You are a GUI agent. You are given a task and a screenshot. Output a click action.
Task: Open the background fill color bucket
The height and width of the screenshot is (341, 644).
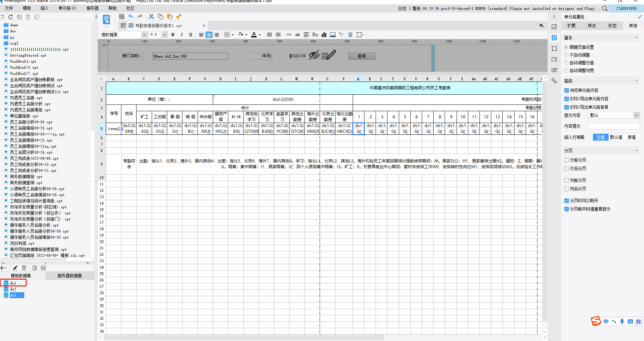[x=241, y=34]
